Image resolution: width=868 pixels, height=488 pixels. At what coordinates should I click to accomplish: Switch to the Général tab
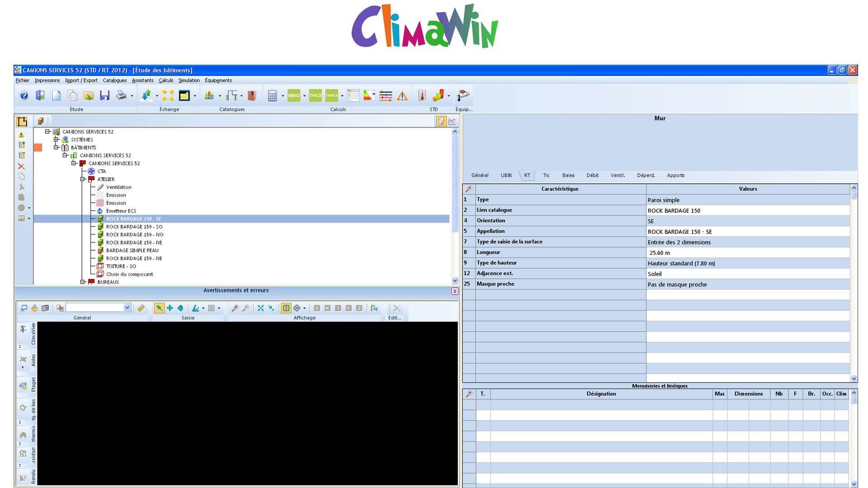pos(480,175)
